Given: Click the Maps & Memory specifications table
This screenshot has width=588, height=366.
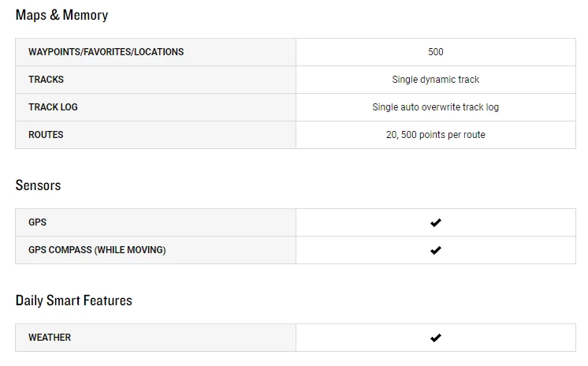Looking at the screenshot, I should pos(296,93).
